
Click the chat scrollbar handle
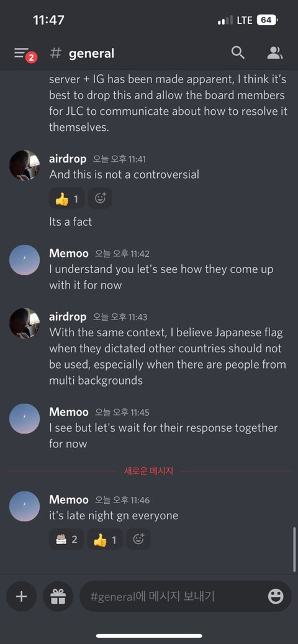[x=294, y=549]
